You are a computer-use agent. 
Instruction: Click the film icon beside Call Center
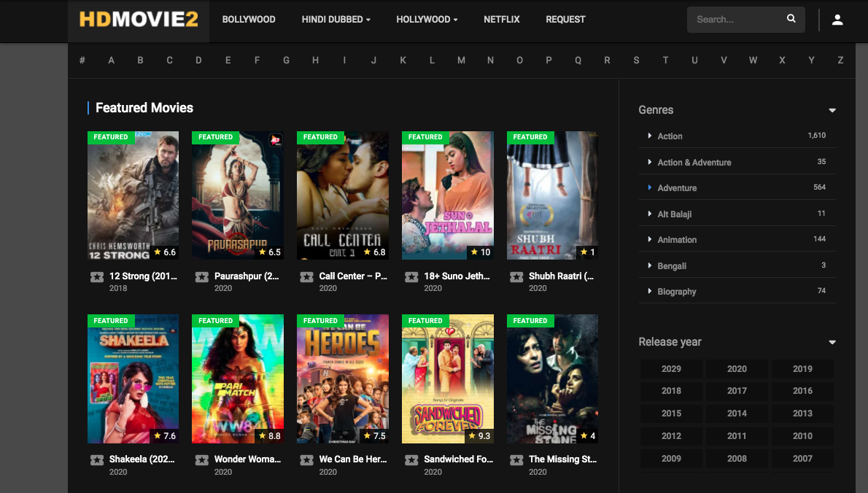pyautogui.click(x=306, y=277)
